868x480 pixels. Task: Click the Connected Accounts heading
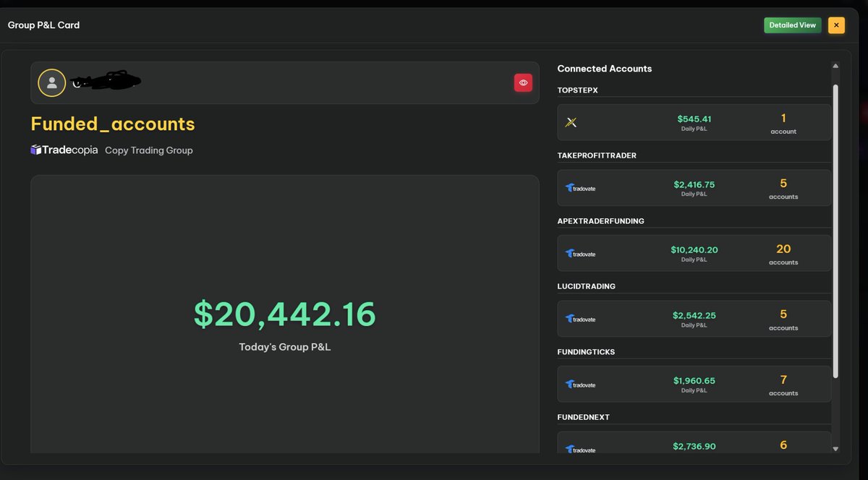[605, 69]
